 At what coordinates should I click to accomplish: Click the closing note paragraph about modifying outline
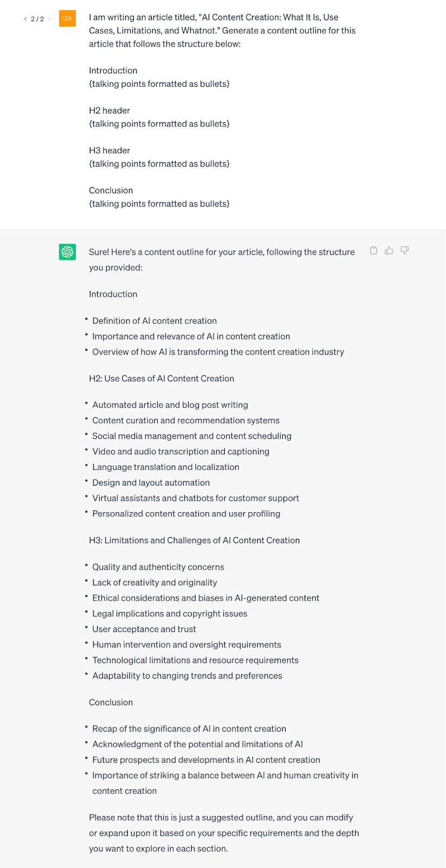click(223, 833)
